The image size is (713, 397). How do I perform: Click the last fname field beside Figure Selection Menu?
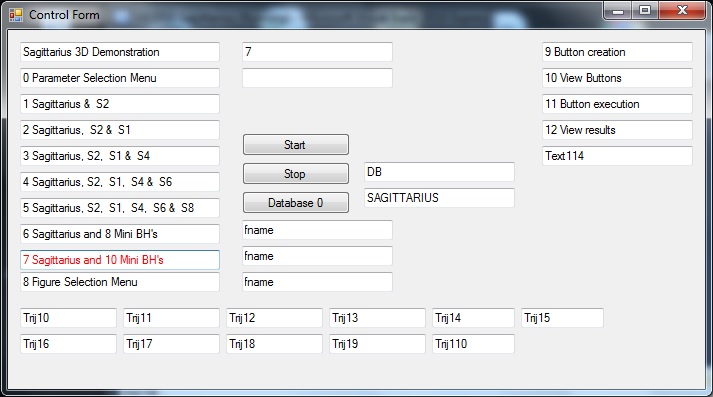[x=317, y=282]
